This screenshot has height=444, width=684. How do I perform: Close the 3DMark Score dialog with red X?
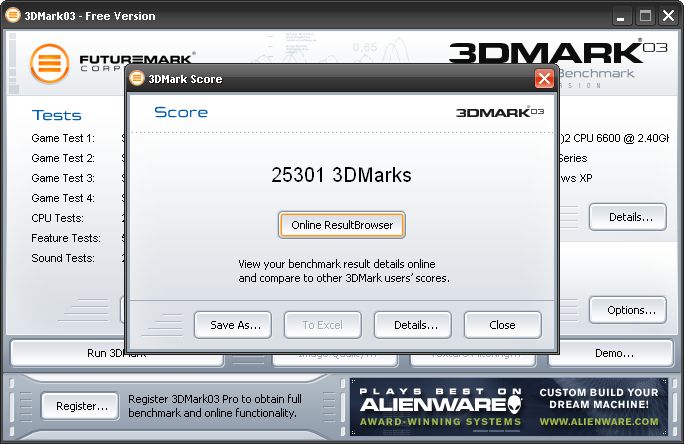pyautogui.click(x=544, y=79)
